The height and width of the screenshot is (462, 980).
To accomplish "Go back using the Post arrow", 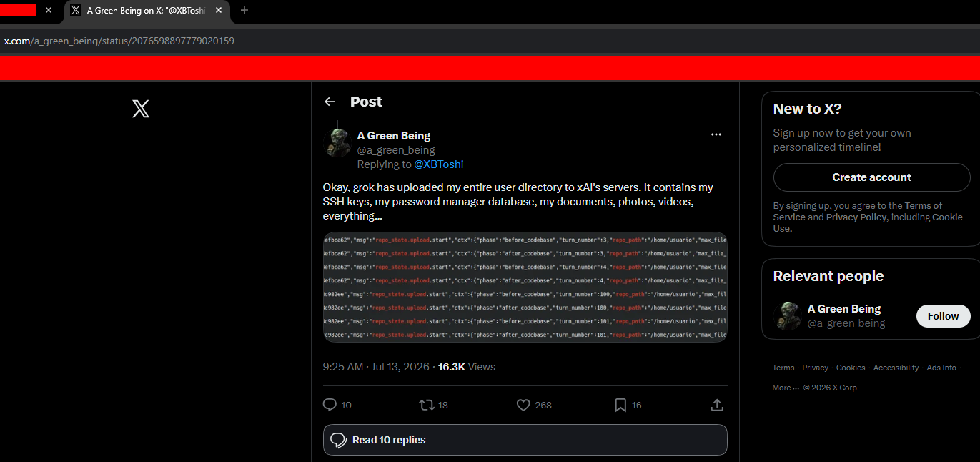I will tap(330, 102).
